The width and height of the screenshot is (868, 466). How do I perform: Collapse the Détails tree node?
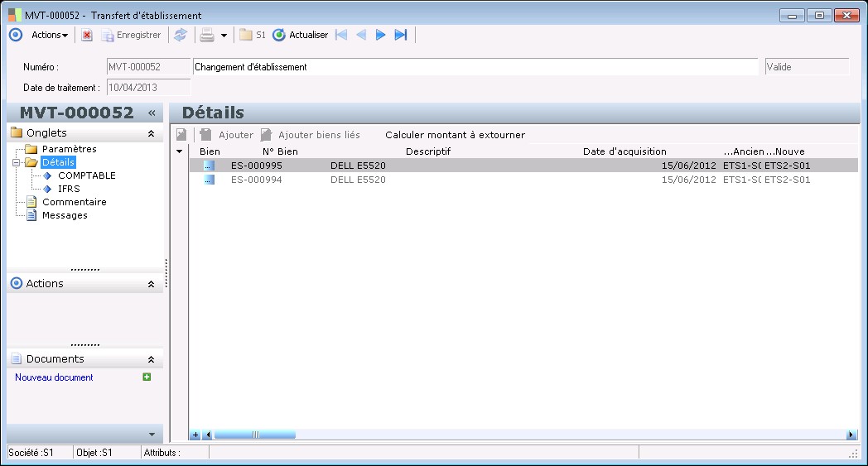(17, 163)
